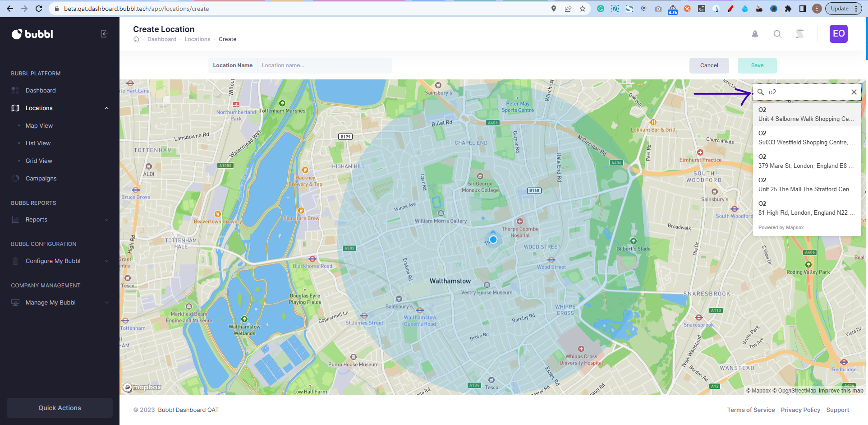This screenshot has height=425, width=868.
Task: Select O2 379 Mare St result
Action: point(807,162)
